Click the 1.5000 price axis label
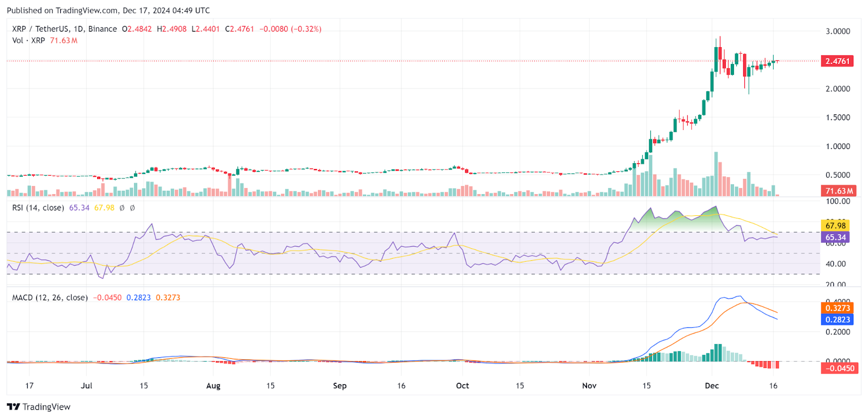The width and height of the screenshot is (868, 419). coord(838,118)
